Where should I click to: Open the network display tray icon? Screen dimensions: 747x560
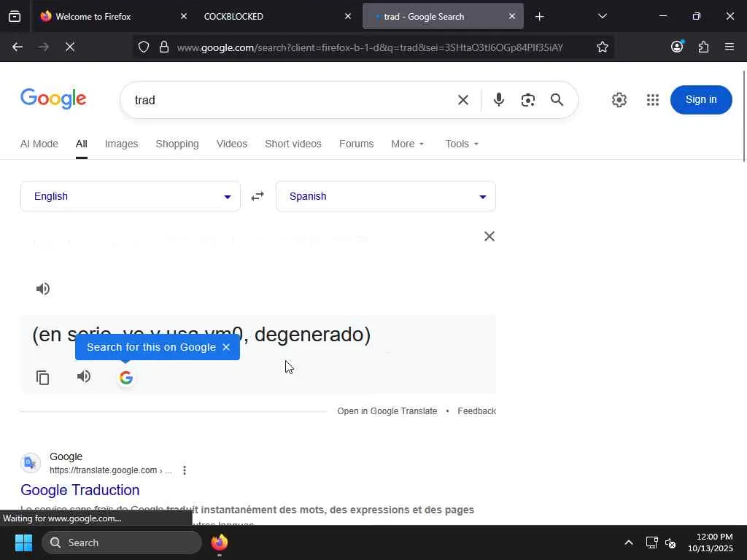coord(651,542)
